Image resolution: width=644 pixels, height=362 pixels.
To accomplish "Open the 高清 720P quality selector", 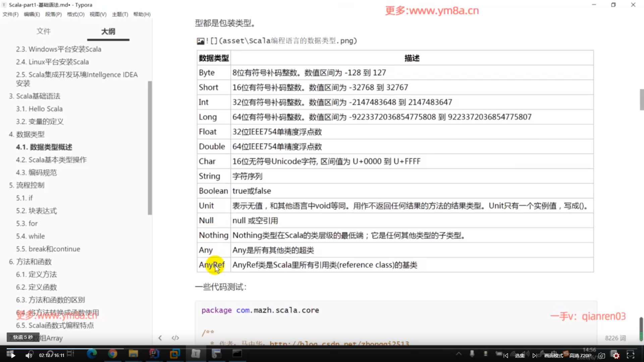I will pyautogui.click(x=580, y=356).
